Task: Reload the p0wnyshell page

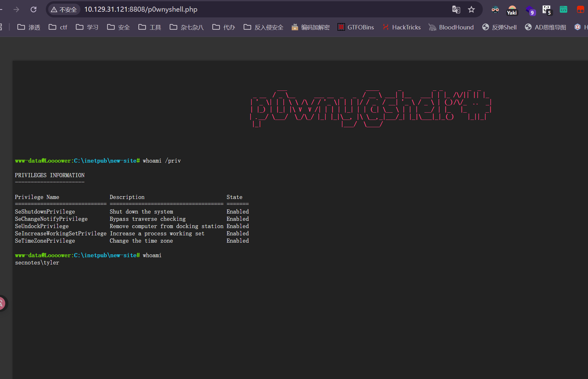Action: [x=33, y=9]
